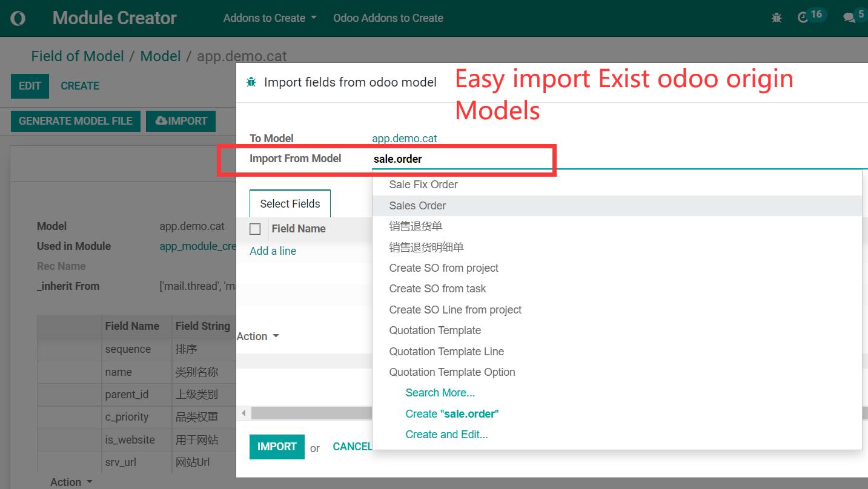Open the conversations chat bubble icon

(849, 18)
